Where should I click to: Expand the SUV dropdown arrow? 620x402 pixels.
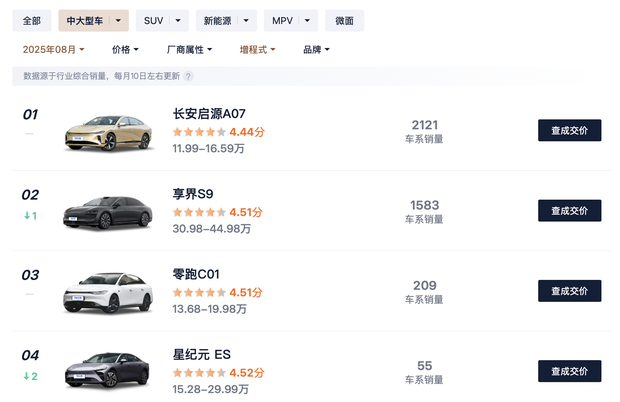[178, 21]
